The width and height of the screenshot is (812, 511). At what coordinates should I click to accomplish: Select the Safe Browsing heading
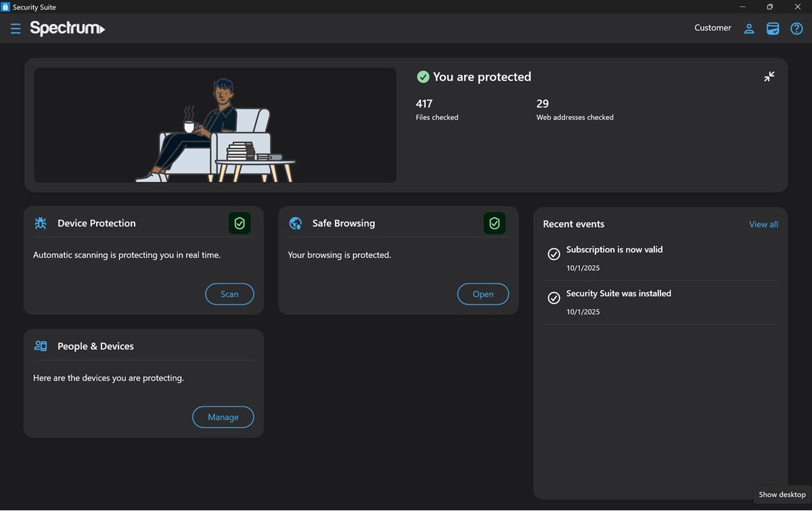[x=344, y=223]
